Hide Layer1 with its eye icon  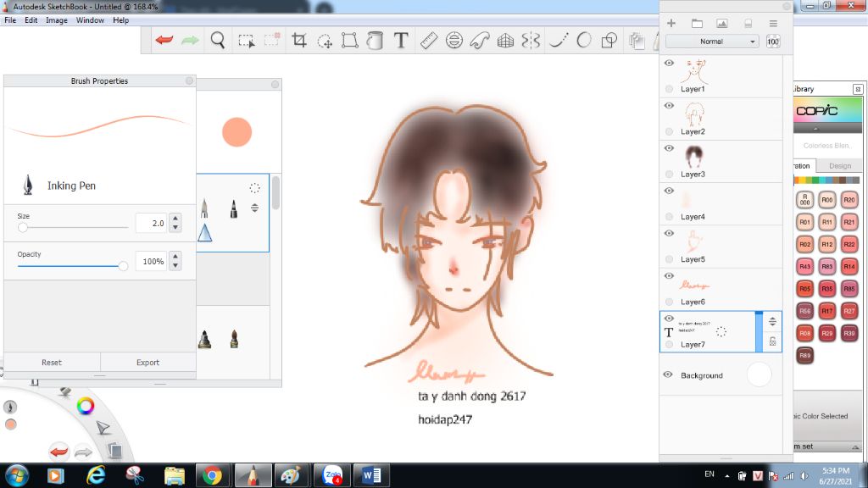coord(669,63)
